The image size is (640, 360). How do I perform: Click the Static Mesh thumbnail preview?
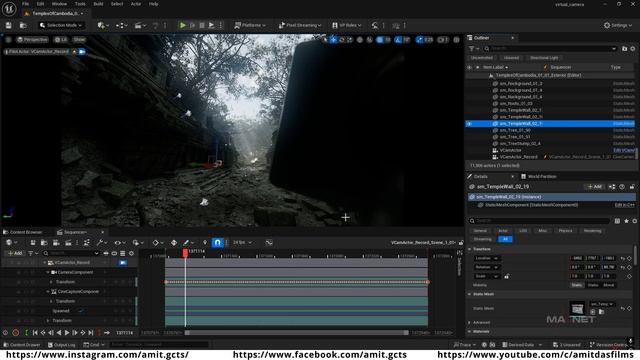pyautogui.click(x=577, y=309)
